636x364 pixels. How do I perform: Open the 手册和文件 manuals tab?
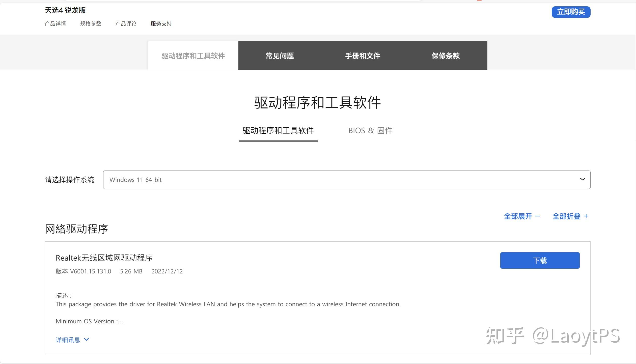tap(363, 56)
